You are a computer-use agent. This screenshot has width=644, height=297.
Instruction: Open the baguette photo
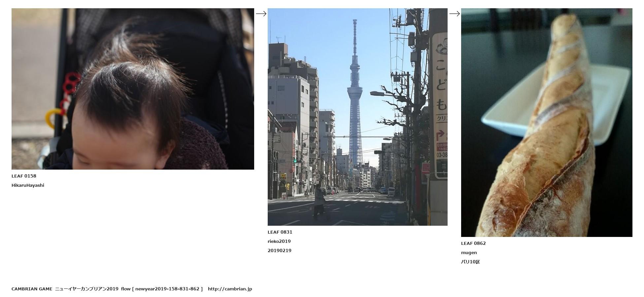pyautogui.click(x=546, y=122)
